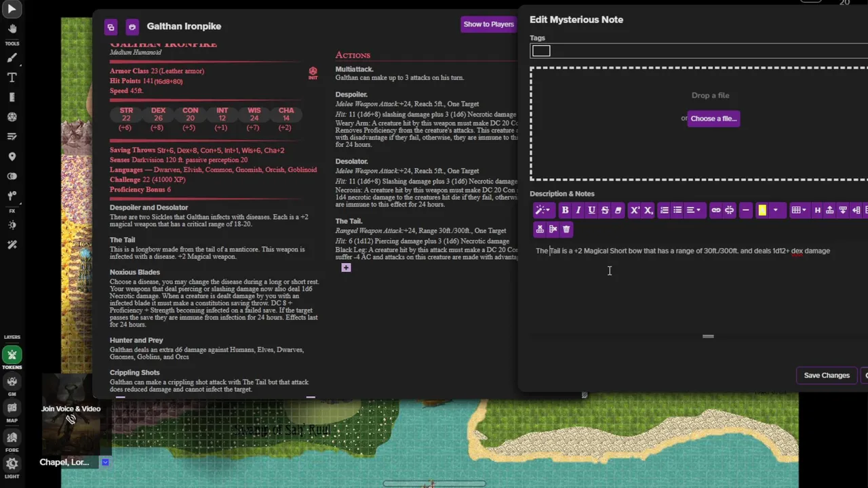
Task: Switch to the Foreground layer
Action: pyautogui.click(x=12, y=437)
